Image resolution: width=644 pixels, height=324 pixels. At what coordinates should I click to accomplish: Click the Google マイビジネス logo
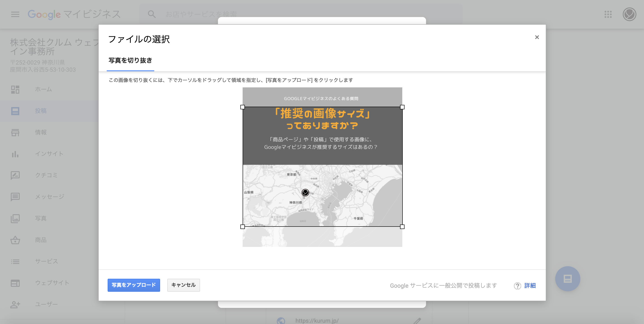point(74,14)
